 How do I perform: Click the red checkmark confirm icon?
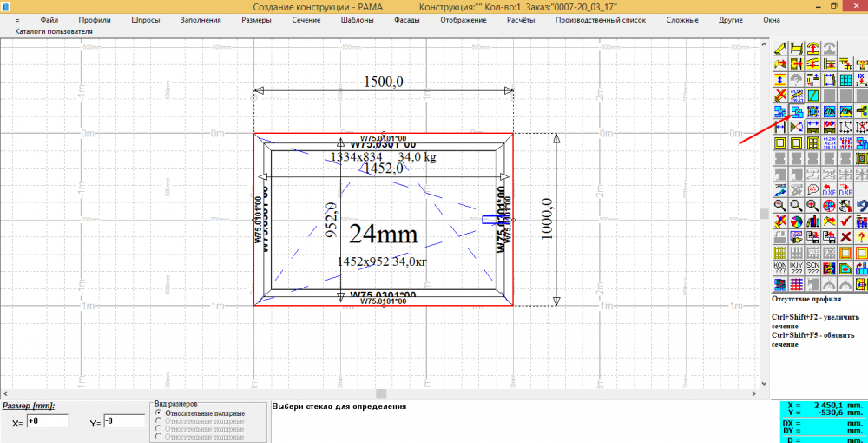(x=845, y=221)
